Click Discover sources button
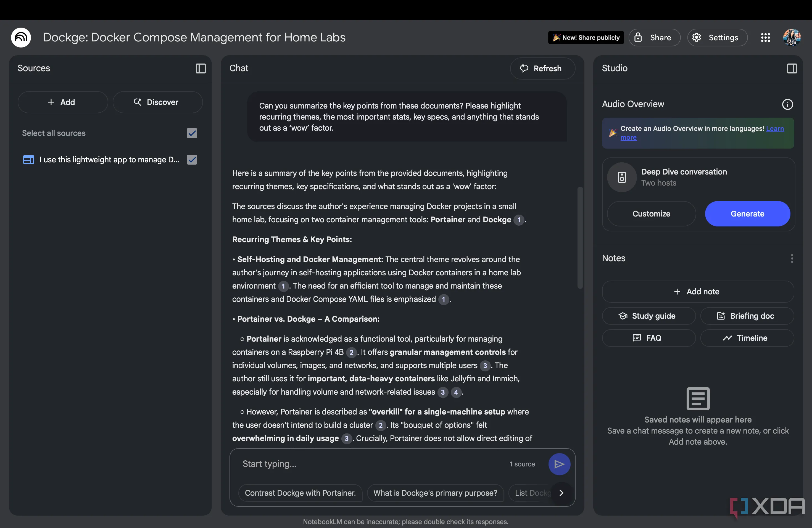 click(x=158, y=102)
